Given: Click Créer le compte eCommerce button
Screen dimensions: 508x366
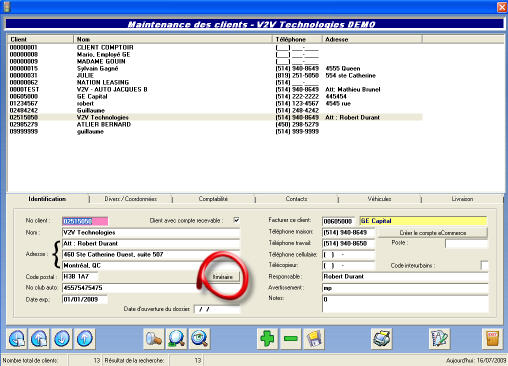Looking at the screenshot, I should click(433, 233).
